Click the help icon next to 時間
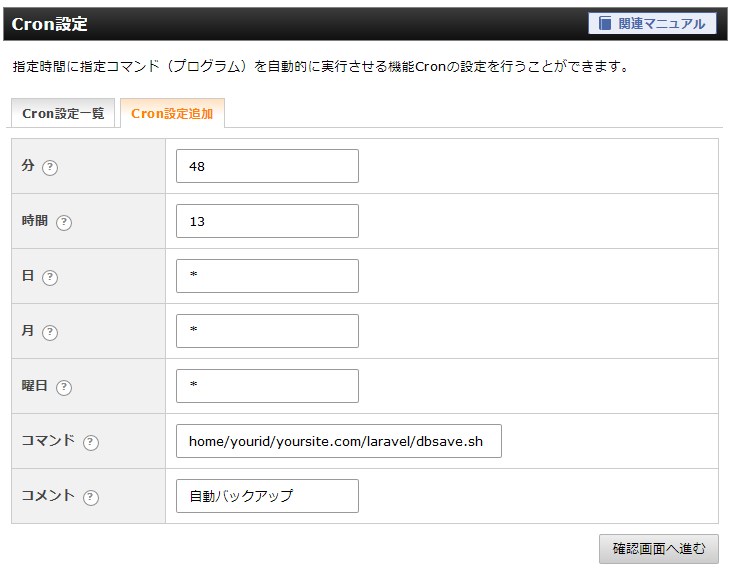 [x=64, y=223]
